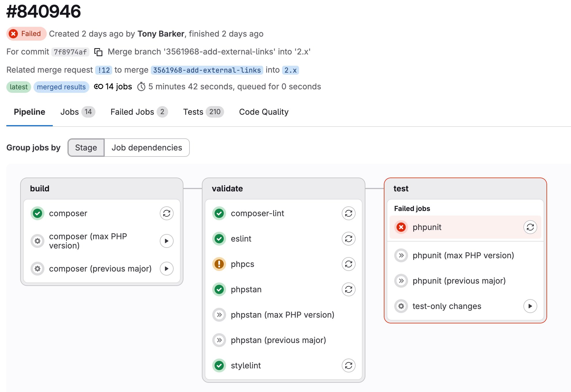This screenshot has height=392, width=571.
Task: Click the test stage header
Action: 401,189
